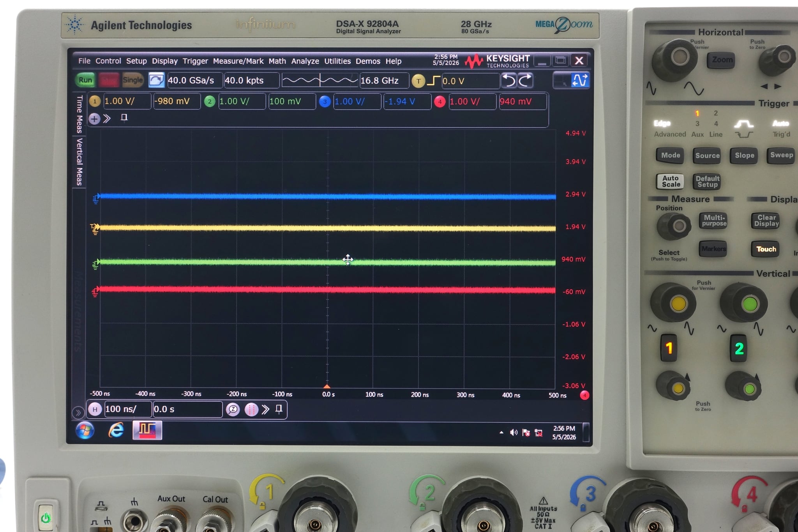Open the Vertical Meas side tab

[79, 162]
